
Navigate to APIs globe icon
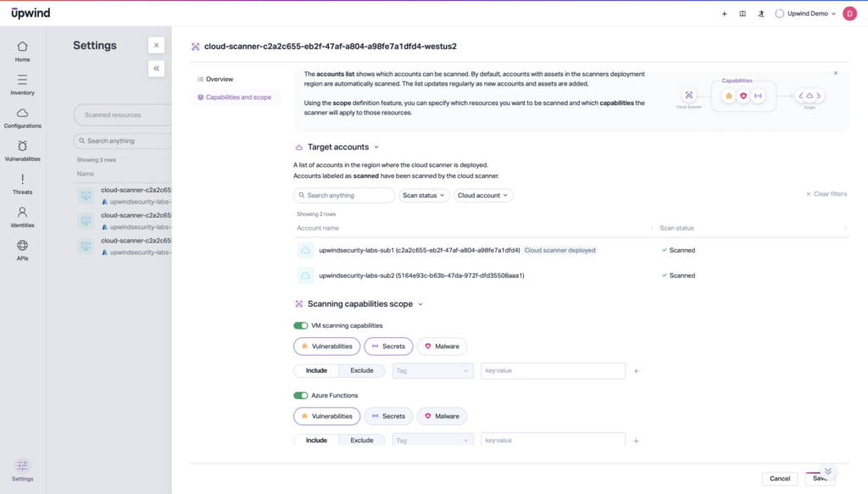22,250
